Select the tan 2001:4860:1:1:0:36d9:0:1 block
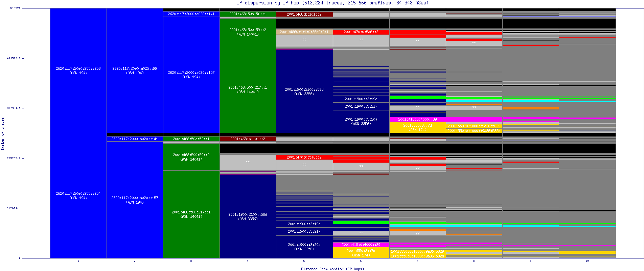 (x=304, y=32)
